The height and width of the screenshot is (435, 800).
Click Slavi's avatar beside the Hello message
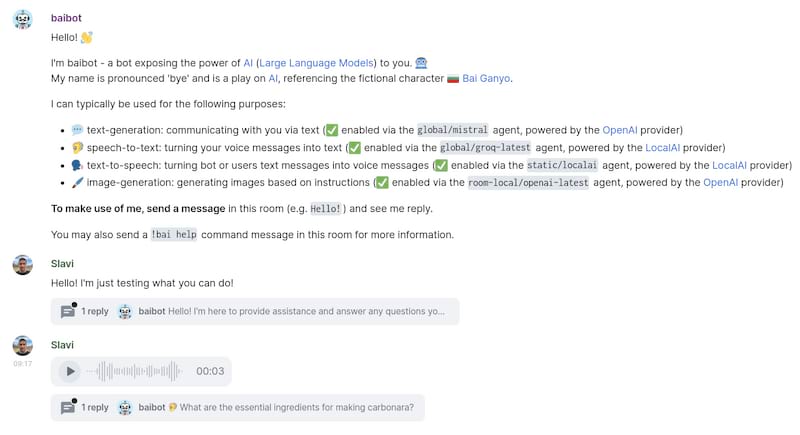pos(22,265)
